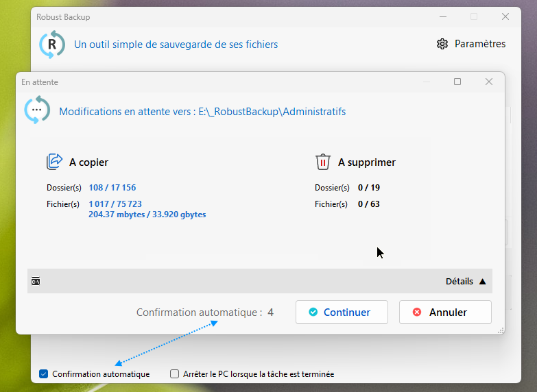Click the A supprimer heading
The image size is (537, 392).
(367, 162)
